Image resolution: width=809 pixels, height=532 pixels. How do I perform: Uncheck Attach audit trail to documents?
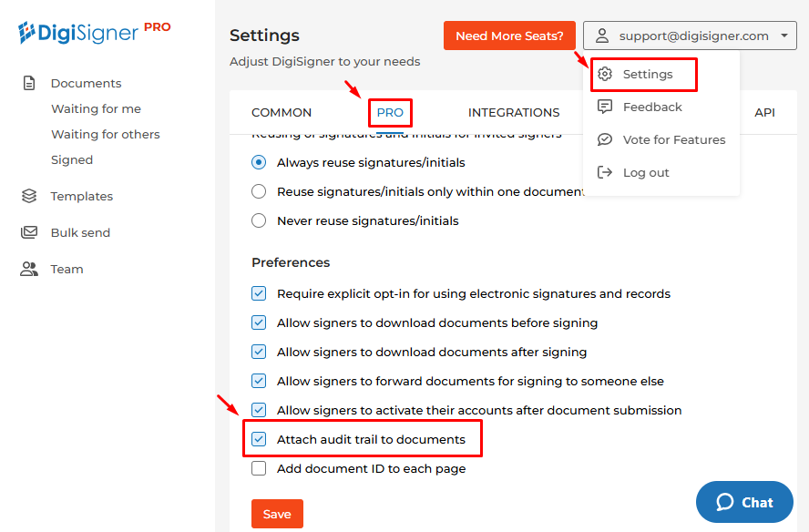click(259, 439)
